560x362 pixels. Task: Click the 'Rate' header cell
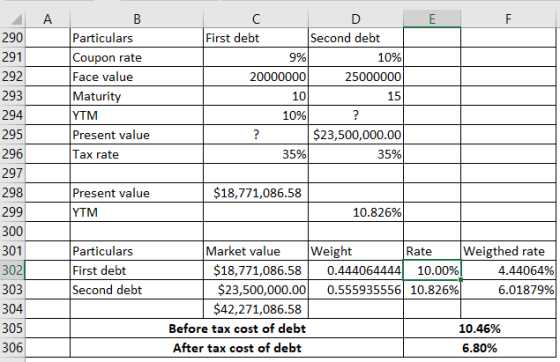[x=432, y=251]
